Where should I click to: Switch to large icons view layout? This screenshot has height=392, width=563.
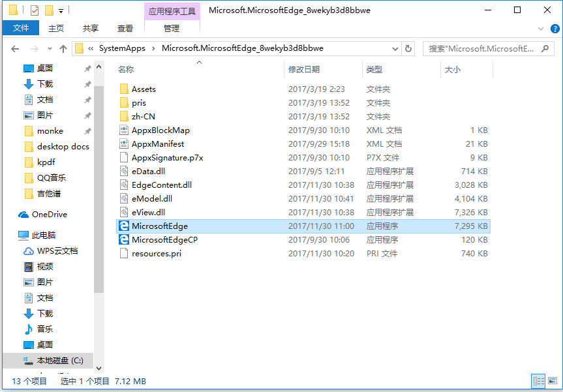point(553,381)
